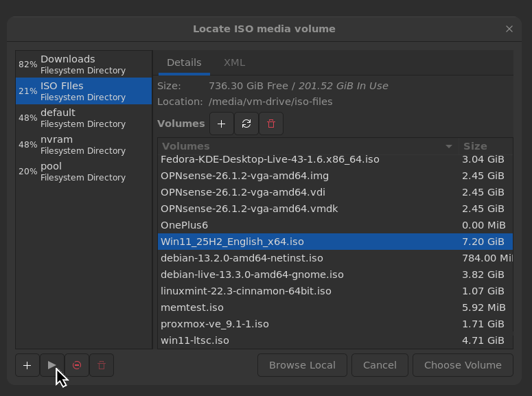Delete the selected volume with trash icon
Viewport: 532px width, 396px height.
click(271, 124)
